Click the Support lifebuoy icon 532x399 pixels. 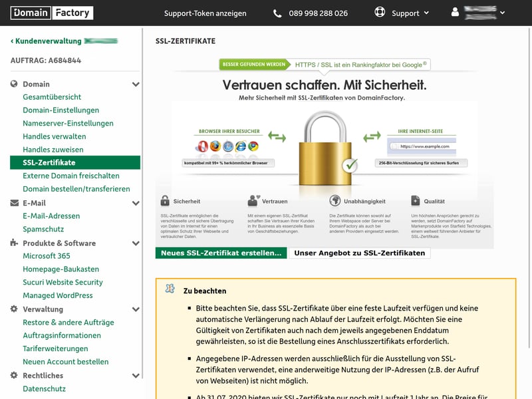[x=380, y=13]
